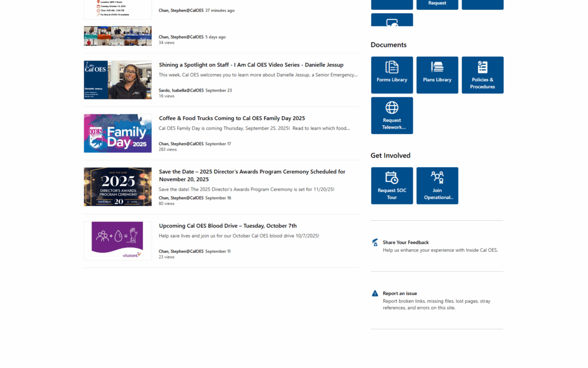
Task: Click the Share Your Feedback icon
Action: (x=375, y=243)
